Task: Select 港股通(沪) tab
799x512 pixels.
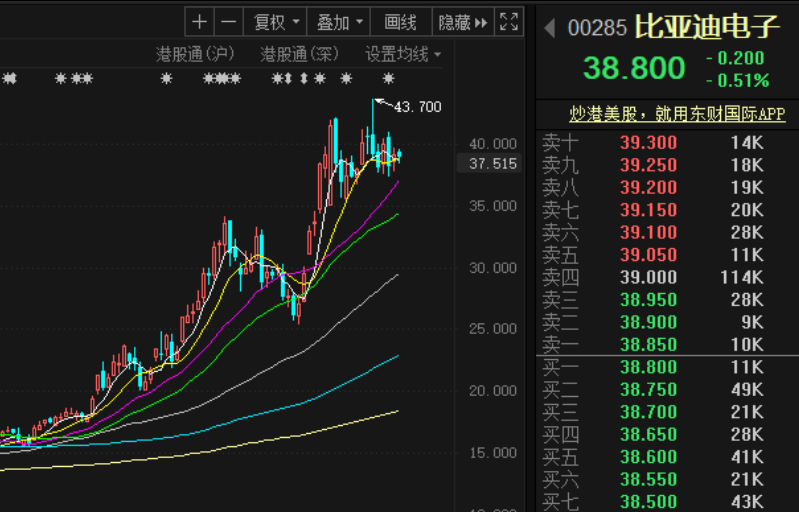Action: pyautogui.click(x=195, y=54)
